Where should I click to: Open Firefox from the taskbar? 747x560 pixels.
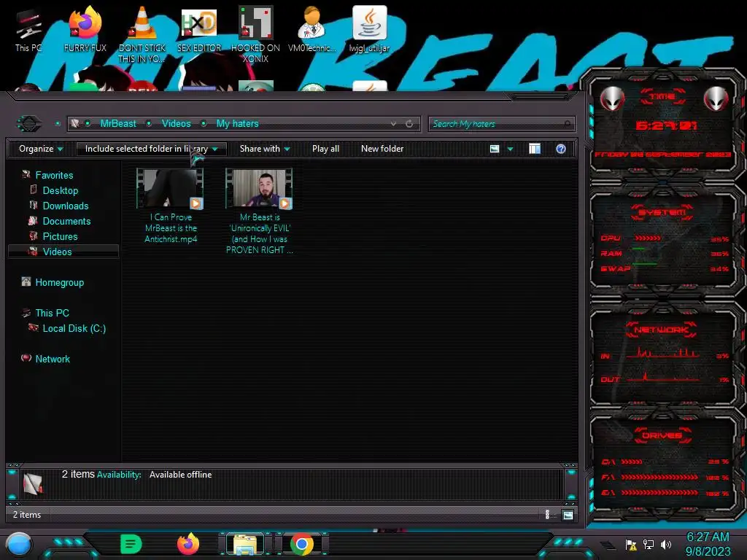click(188, 544)
